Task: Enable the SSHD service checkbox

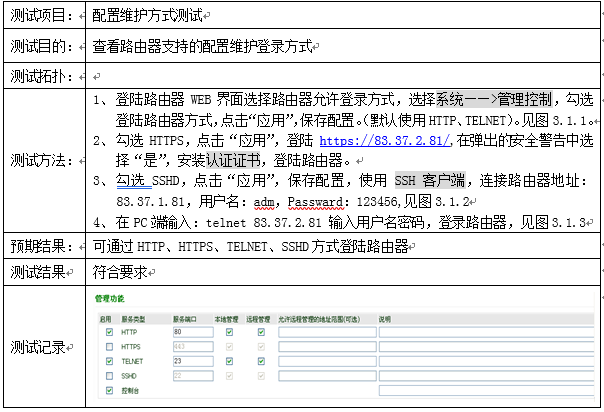Action: click(x=109, y=375)
